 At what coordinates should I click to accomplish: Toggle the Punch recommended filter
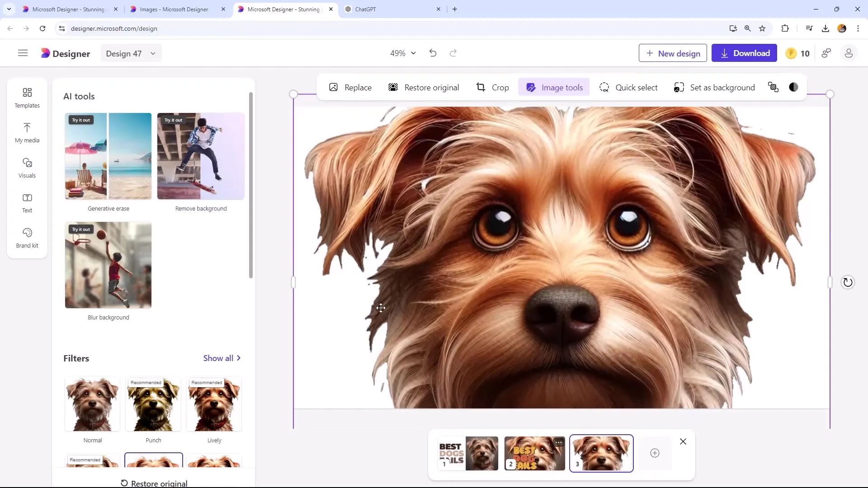pos(153,405)
